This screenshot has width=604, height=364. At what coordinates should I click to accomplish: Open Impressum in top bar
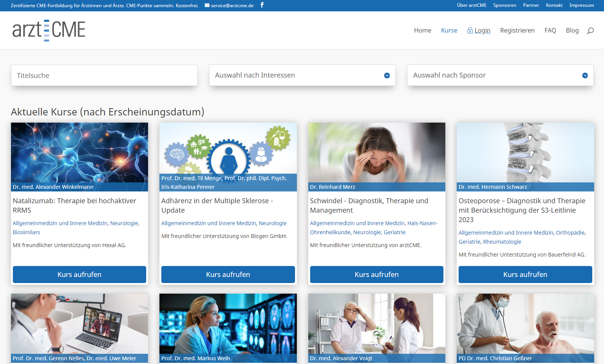pos(581,5)
